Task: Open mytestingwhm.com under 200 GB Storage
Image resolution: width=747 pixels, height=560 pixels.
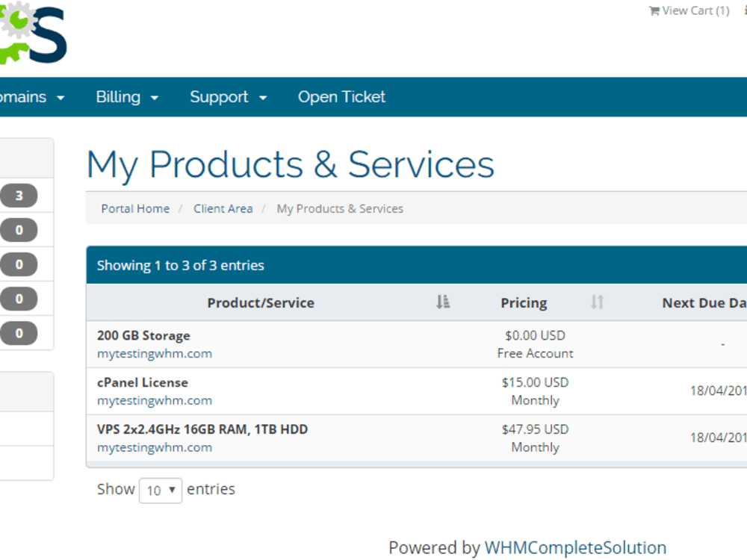Action: coord(155,353)
